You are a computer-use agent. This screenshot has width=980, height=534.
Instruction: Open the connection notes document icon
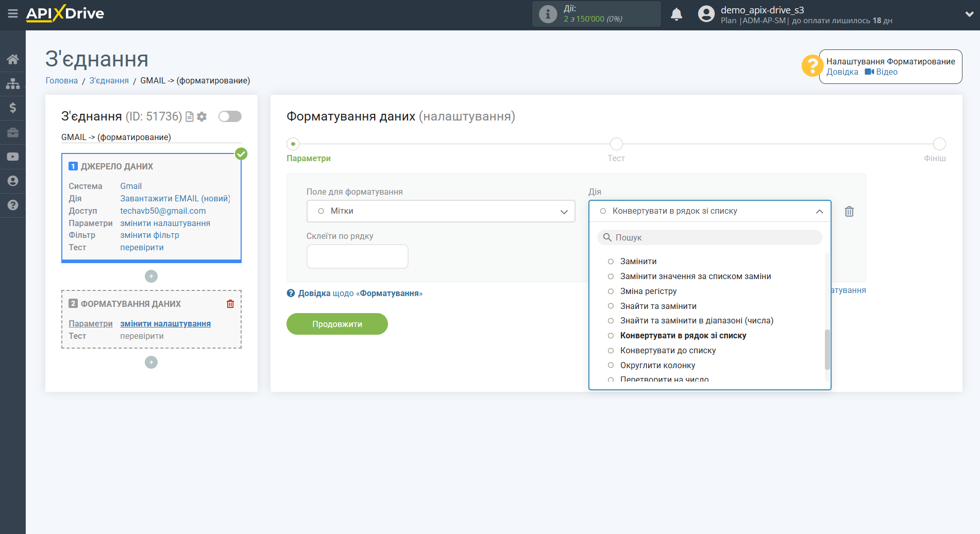(190, 117)
